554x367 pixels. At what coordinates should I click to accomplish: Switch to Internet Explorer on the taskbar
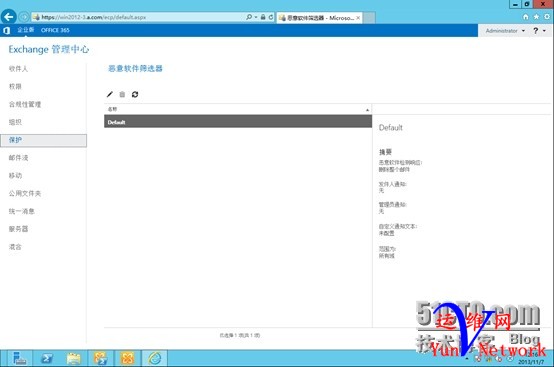tap(155, 358)
